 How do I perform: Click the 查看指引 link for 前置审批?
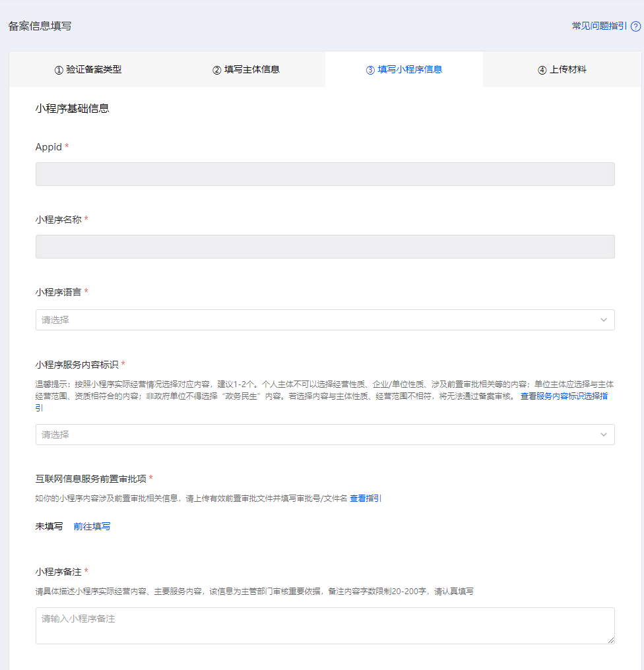(366, 499)
